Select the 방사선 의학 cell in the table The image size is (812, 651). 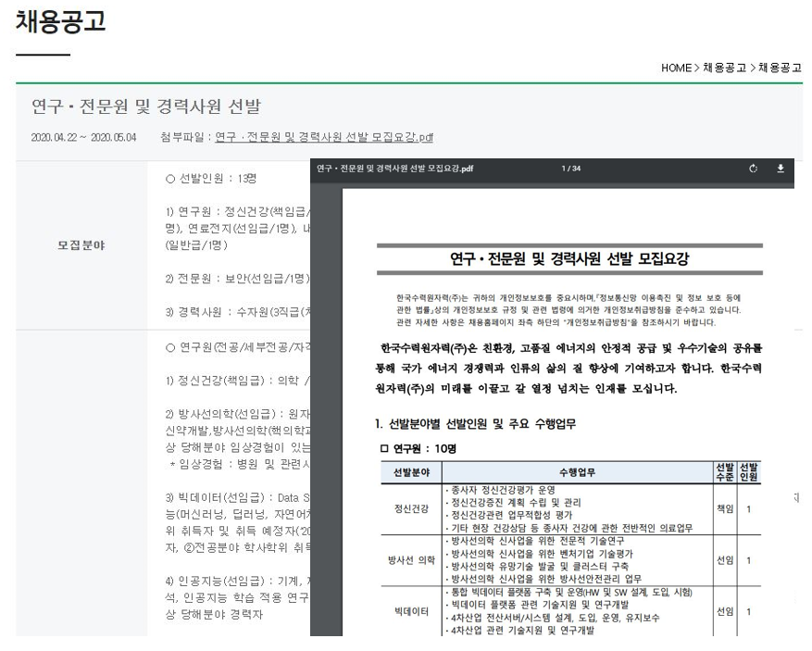pos(411,560)
